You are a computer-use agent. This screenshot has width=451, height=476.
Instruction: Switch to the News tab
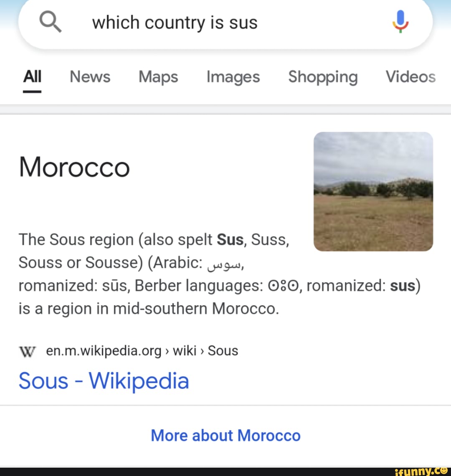tap(90, 77)
